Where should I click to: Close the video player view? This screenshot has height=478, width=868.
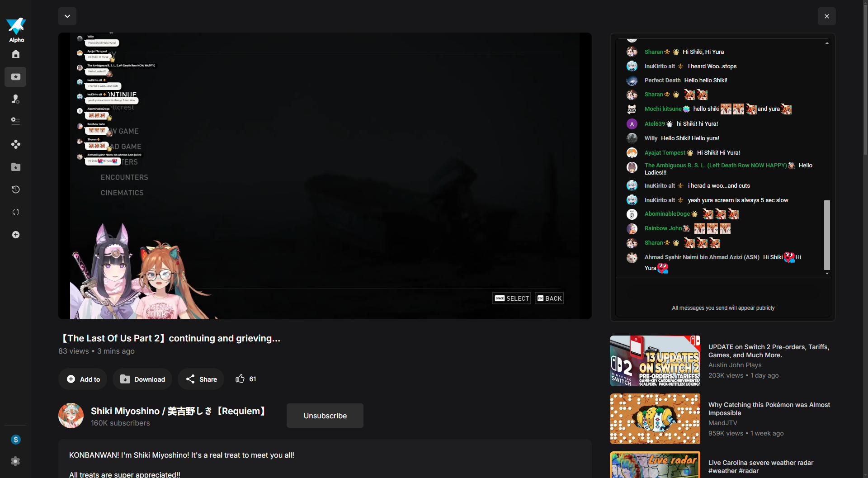coord(827,16)
